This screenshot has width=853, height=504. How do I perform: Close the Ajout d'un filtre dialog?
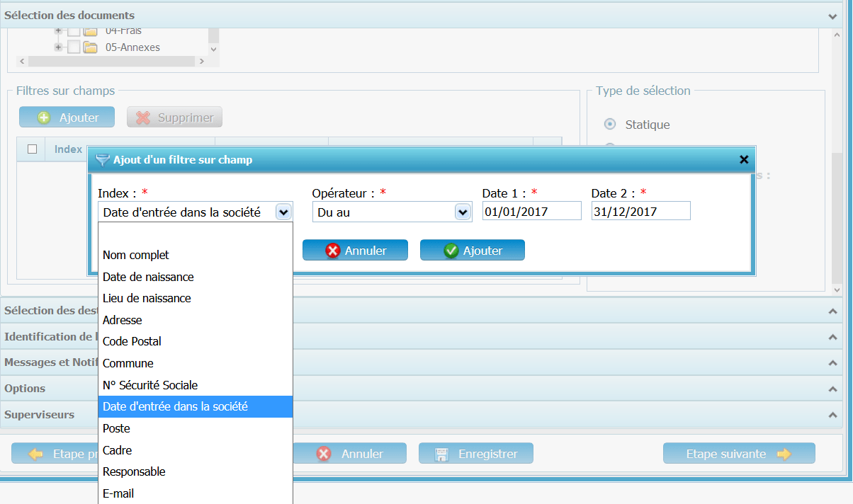pyautogui.click(x=744, y=160)
